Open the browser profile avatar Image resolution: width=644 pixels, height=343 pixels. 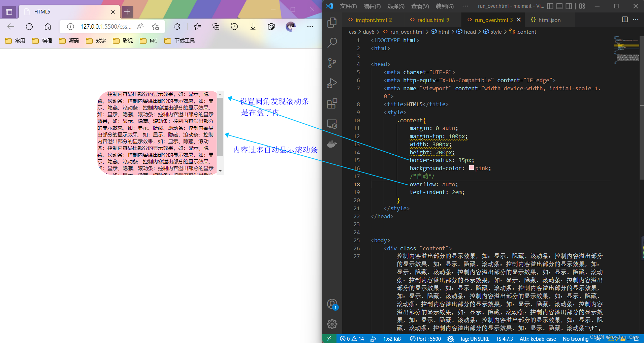click(290, 27)
